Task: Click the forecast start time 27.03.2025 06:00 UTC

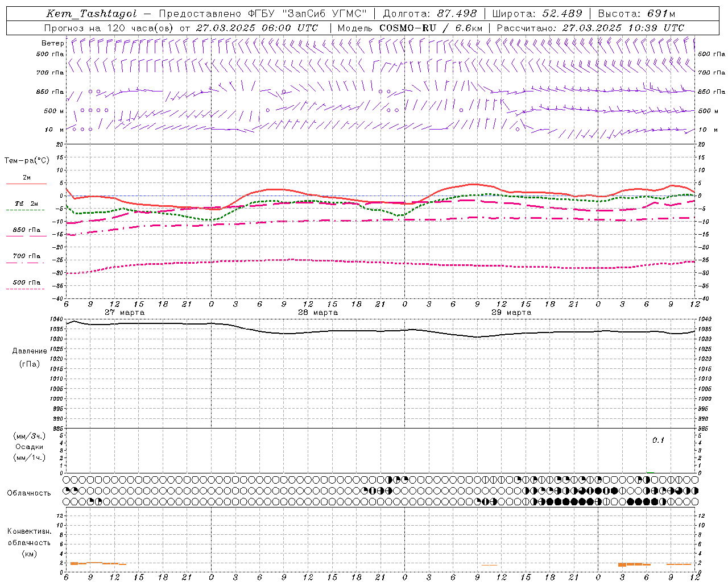Action: pos(257,28)
